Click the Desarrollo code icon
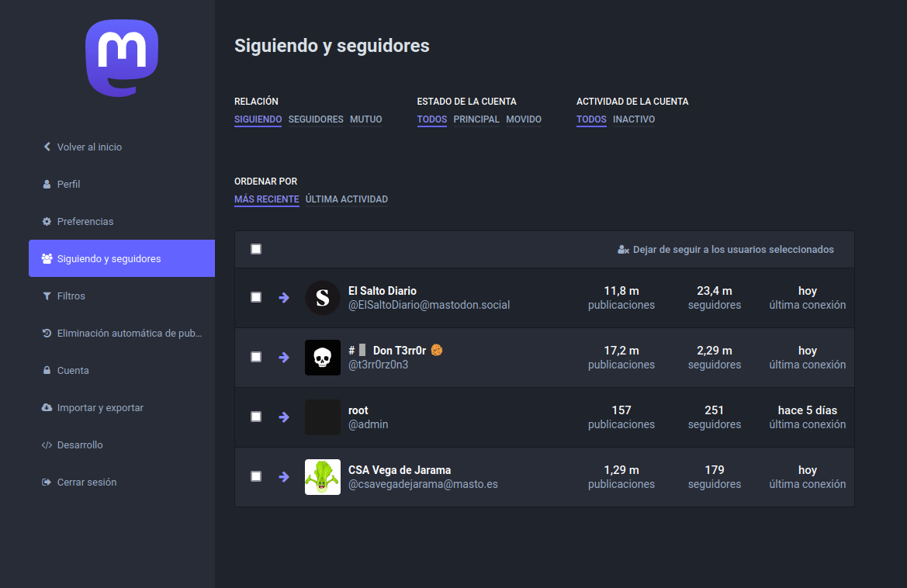 tap(47, 444)
